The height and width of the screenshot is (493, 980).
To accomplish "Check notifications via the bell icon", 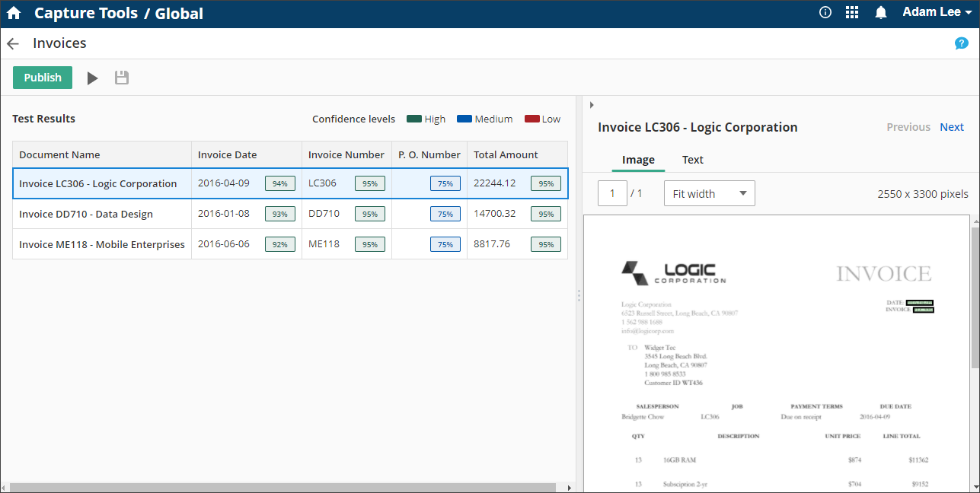I will pos(880,12).
